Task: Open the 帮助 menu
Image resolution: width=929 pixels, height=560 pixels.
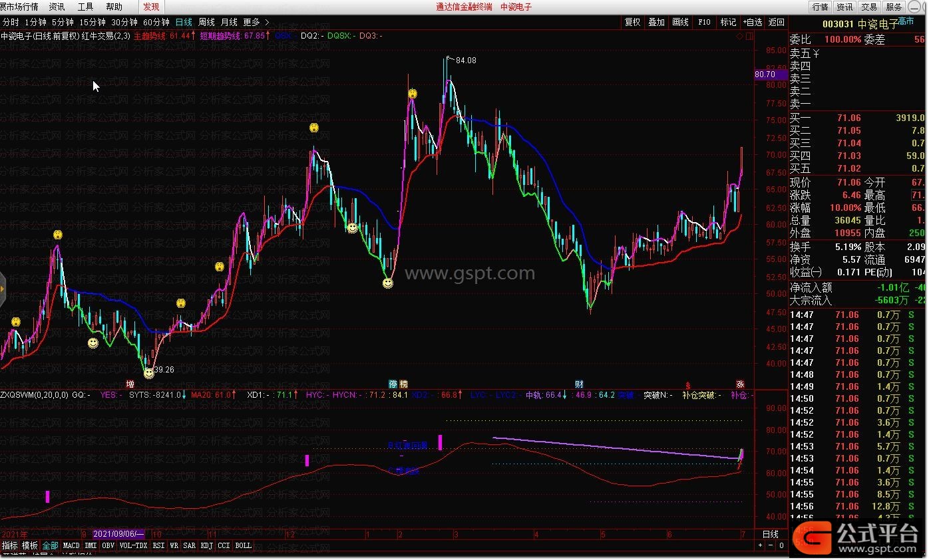Action: coord(114,7)
